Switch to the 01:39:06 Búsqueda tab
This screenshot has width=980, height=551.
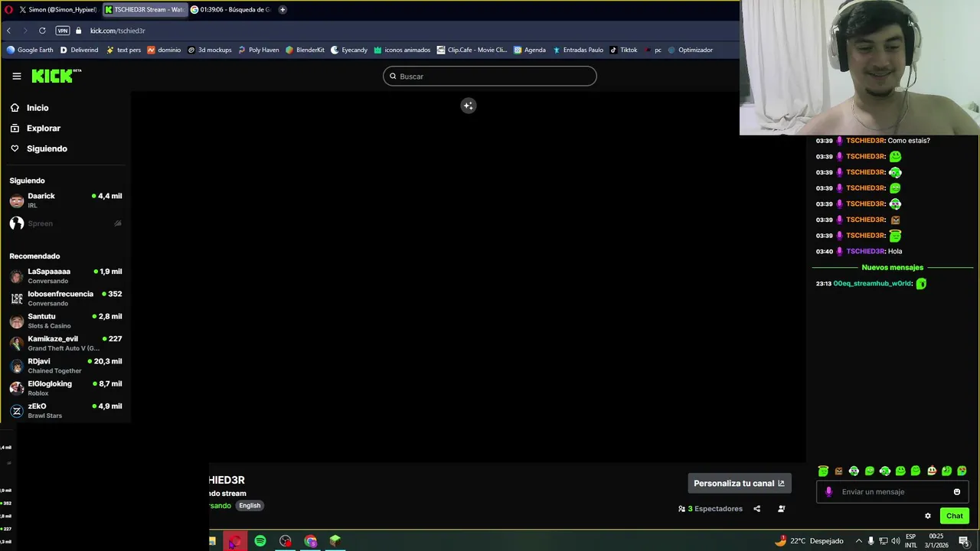[230, 9]
